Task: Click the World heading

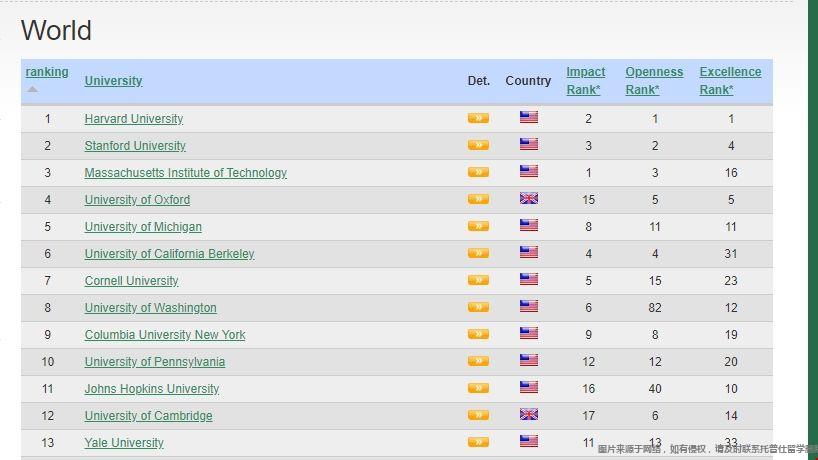Action: point(56,30)
